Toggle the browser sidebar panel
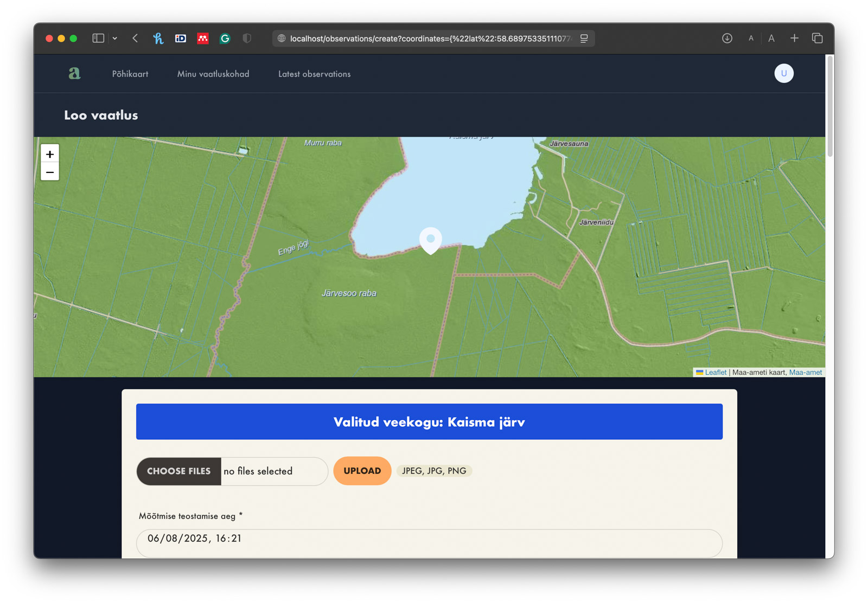Viewport: 868px width, 603px height. tap(98, 38)
